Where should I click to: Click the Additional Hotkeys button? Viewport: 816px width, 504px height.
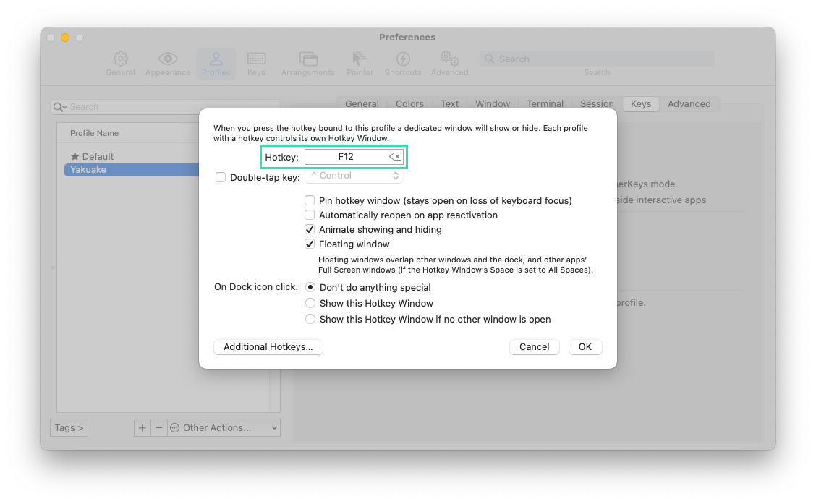tap(268, 347)
